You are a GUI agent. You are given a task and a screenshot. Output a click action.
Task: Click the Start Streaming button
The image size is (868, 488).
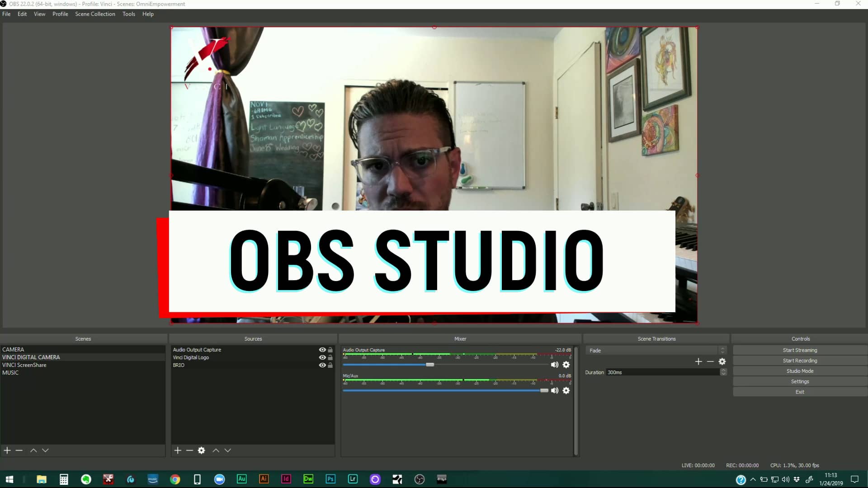(x=800, y=350)
